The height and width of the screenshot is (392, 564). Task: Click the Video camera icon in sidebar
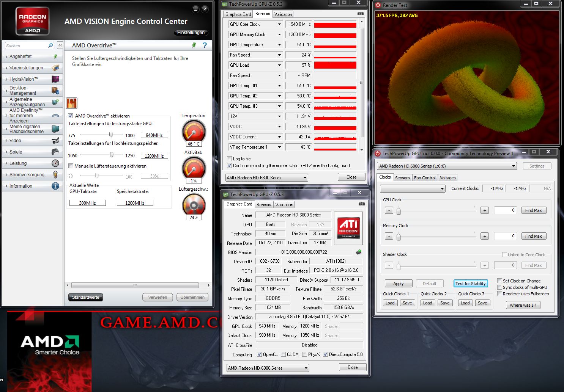[55, 141]
